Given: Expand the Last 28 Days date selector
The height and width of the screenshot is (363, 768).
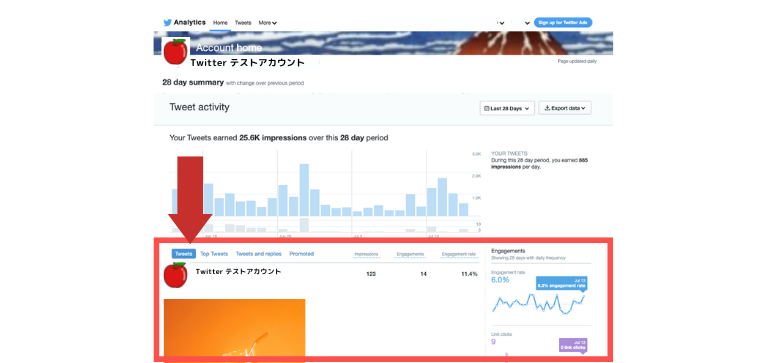Looking at the screenshot, I should [507, 108].
